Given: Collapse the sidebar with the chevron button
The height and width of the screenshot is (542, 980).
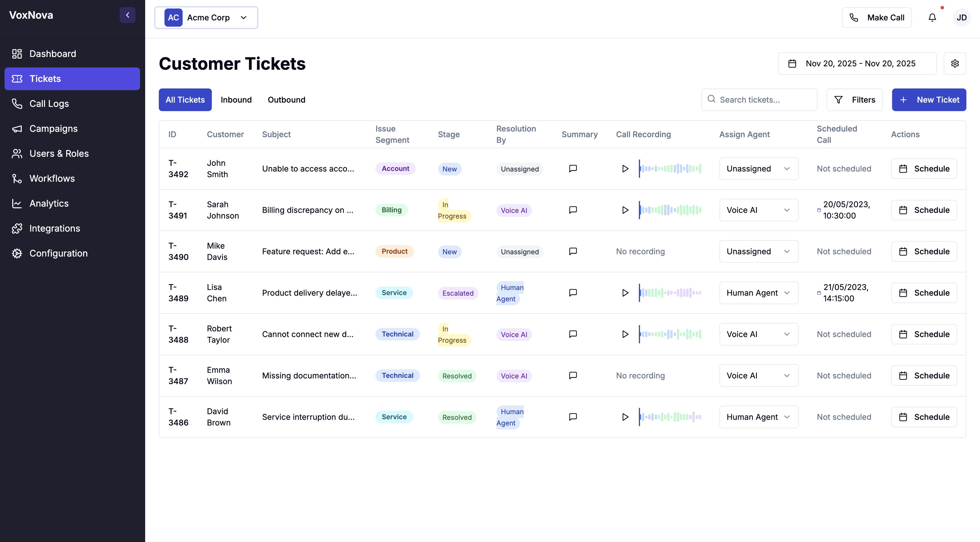Looking at the screenshot, I should click(127, 15).
